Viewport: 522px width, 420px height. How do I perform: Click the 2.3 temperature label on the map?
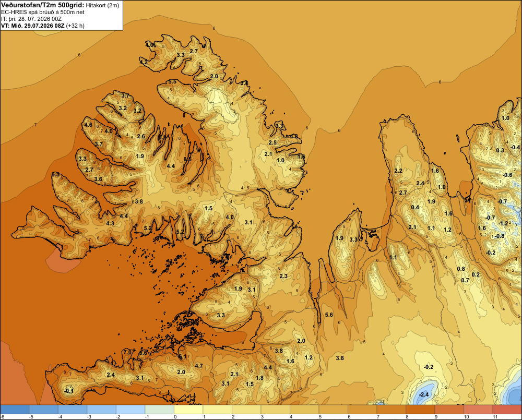coord(283,276)
